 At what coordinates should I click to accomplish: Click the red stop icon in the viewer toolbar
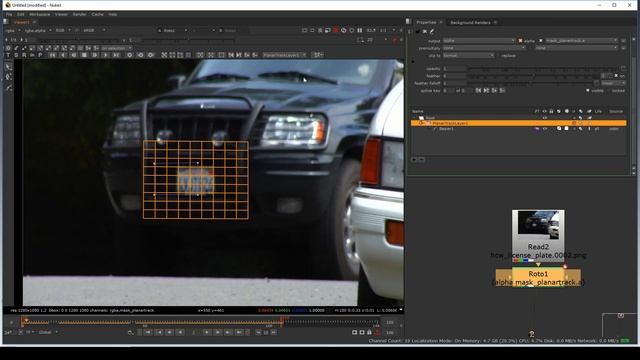[x=336, y=30]
